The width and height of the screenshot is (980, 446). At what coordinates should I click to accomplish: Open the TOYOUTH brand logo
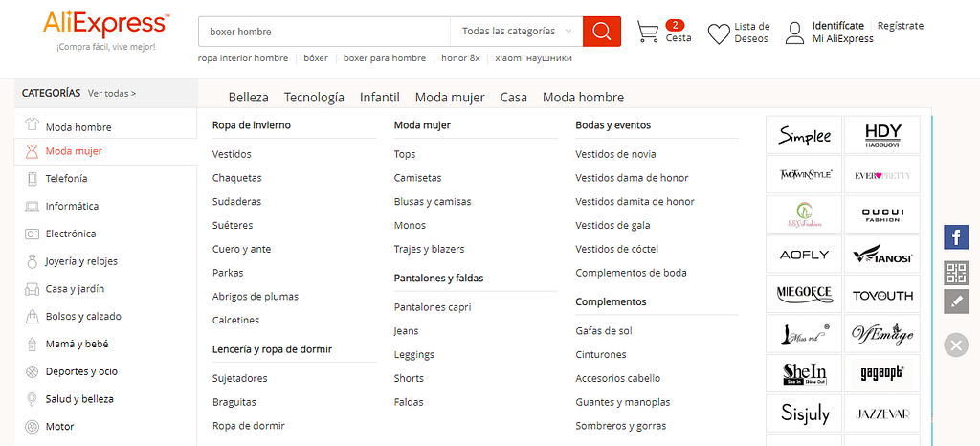(882, 294)
